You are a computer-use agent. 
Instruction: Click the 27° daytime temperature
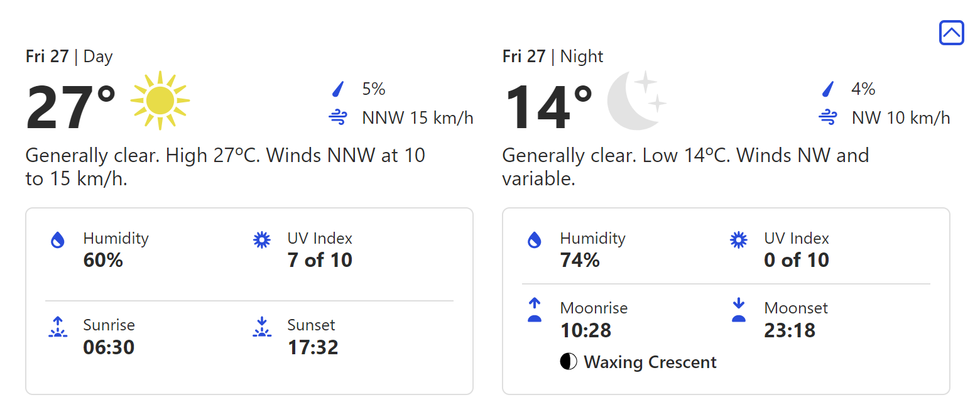70,108
